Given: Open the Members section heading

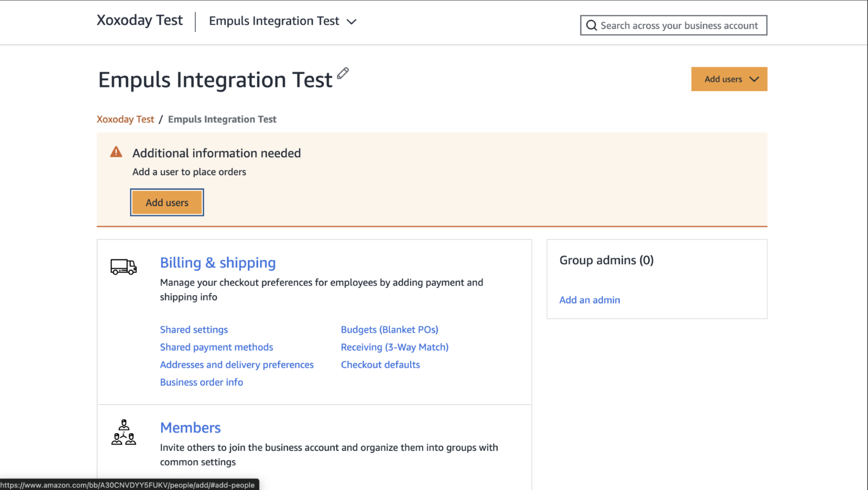Looking at the screenshot, I should point(190,428).
